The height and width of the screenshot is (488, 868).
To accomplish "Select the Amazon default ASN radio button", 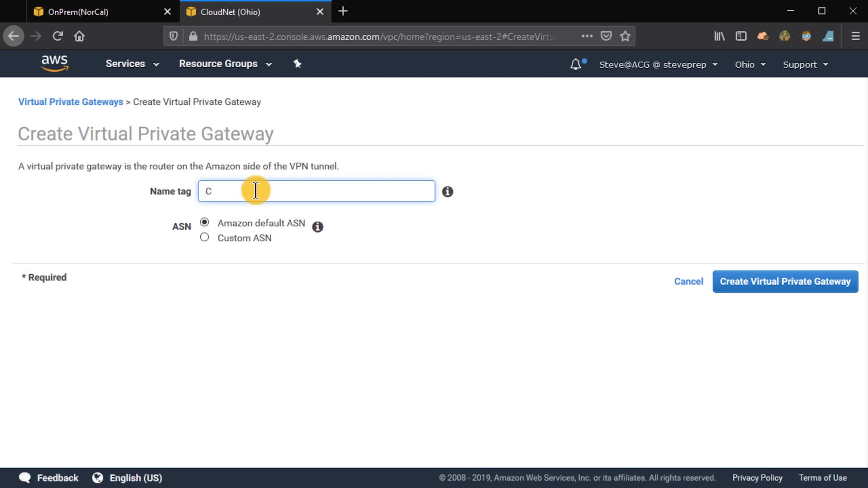I will click(x=204, y=222).
